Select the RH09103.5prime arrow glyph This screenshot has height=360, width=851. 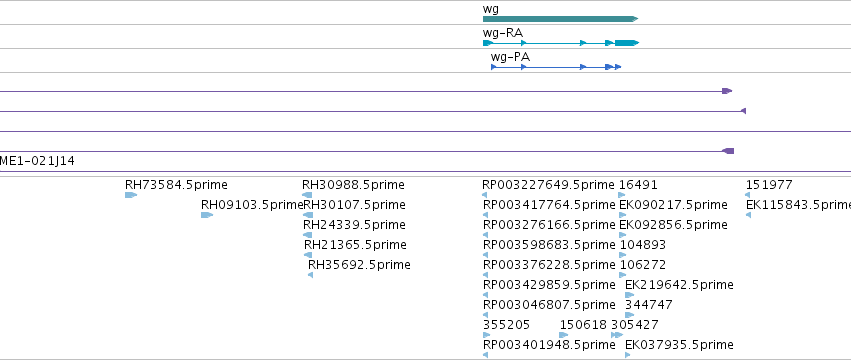click(207, 215)
